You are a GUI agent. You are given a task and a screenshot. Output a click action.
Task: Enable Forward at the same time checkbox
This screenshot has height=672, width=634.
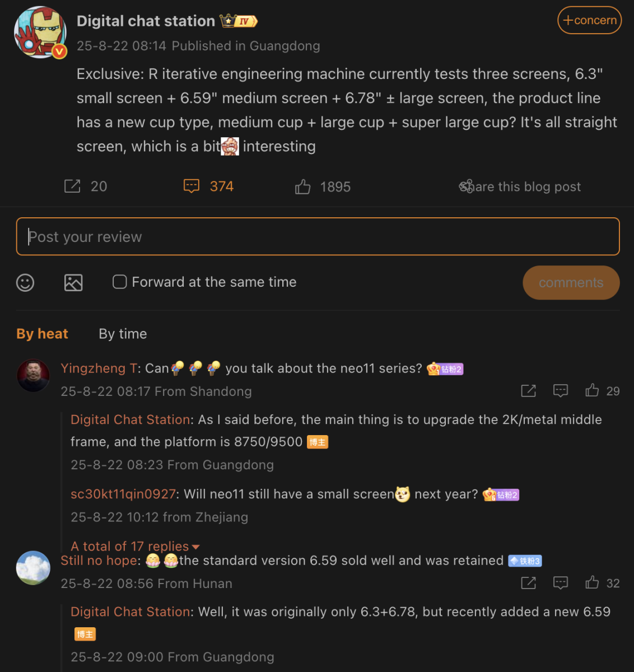tap(119, 282)
